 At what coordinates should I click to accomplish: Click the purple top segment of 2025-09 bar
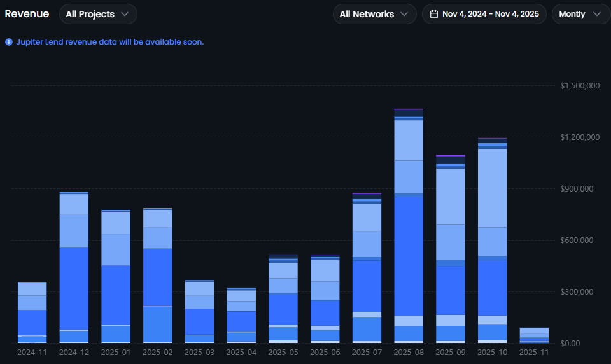450,155
